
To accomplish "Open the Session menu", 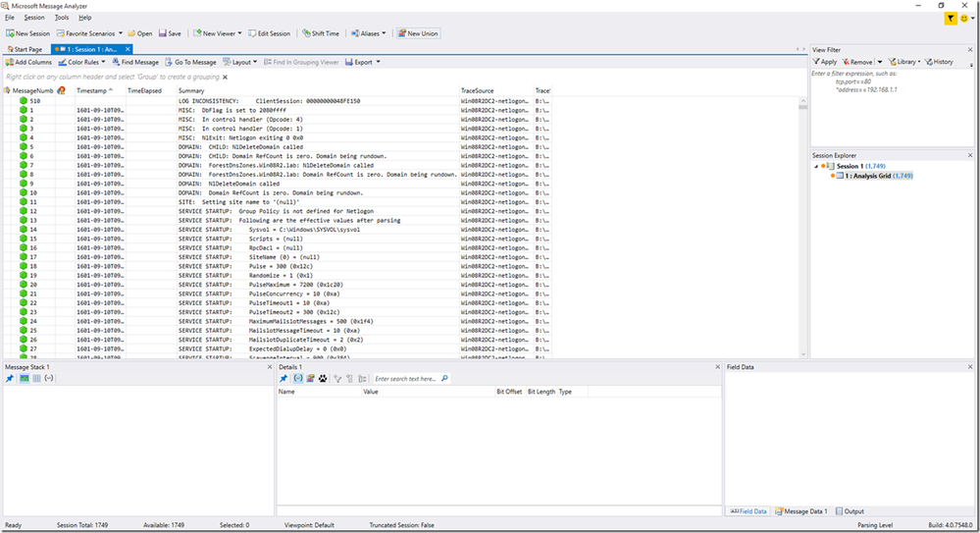I will [x=34, y=18].
